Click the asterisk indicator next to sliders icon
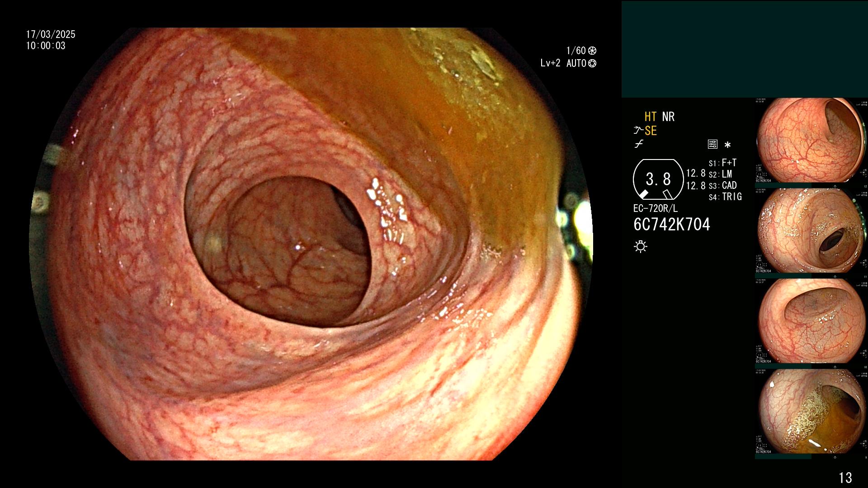The width and height of the screenshot is (868, 488). [727, 145]
